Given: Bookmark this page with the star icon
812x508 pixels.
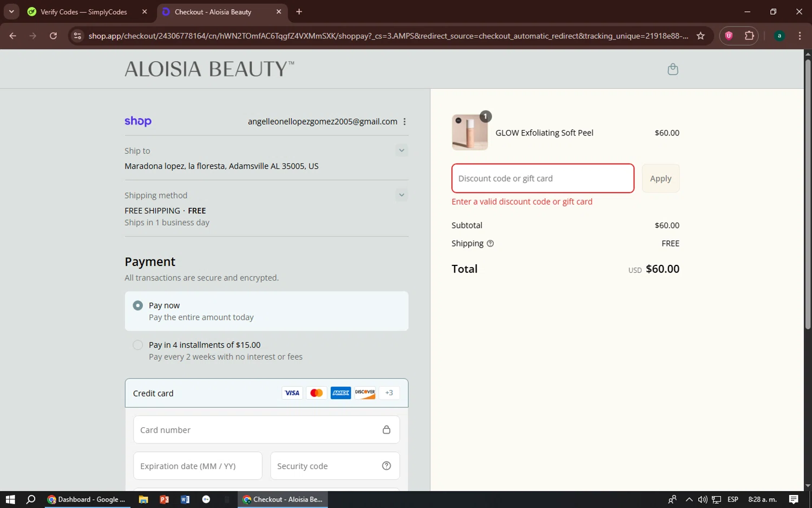Looking at the screenshot, I should click(700, 36).
